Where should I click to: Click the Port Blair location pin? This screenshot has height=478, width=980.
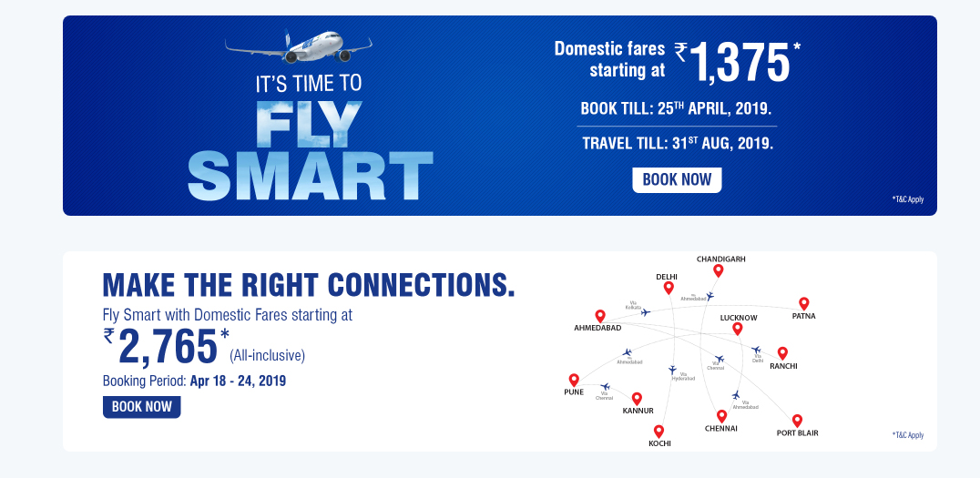[x=797, y=421]
